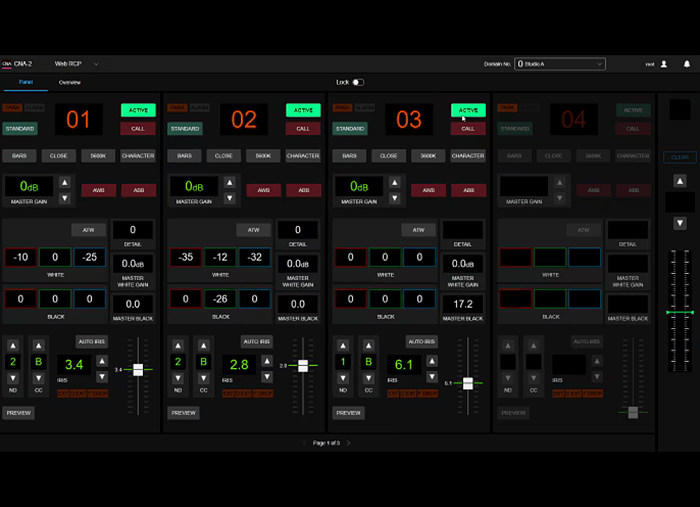Click camera 03 iris fader handle

pyautogui.click(x=468, y=383)
